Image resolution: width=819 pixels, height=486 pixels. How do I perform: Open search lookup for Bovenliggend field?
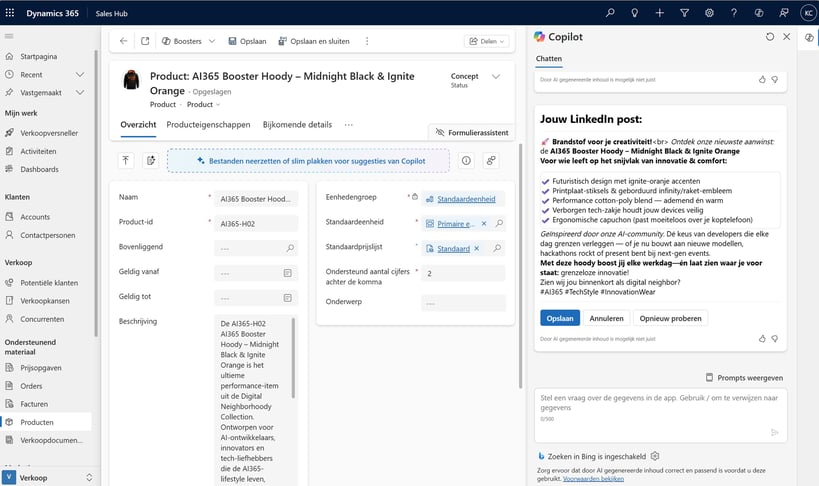290,248
